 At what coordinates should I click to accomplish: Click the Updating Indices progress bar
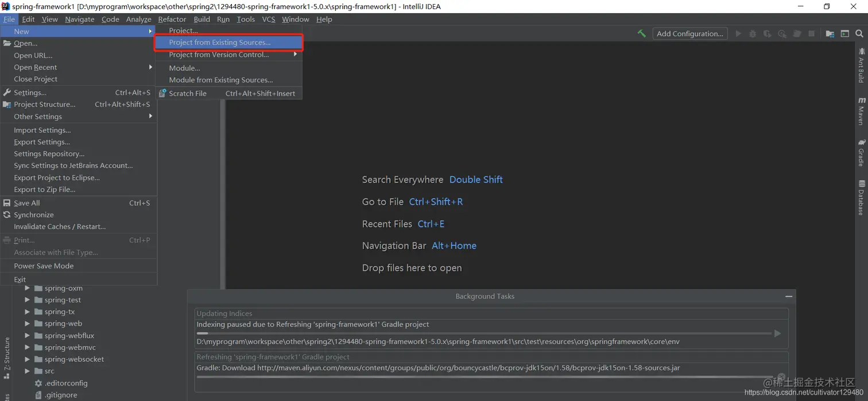[x=484, y=333]
